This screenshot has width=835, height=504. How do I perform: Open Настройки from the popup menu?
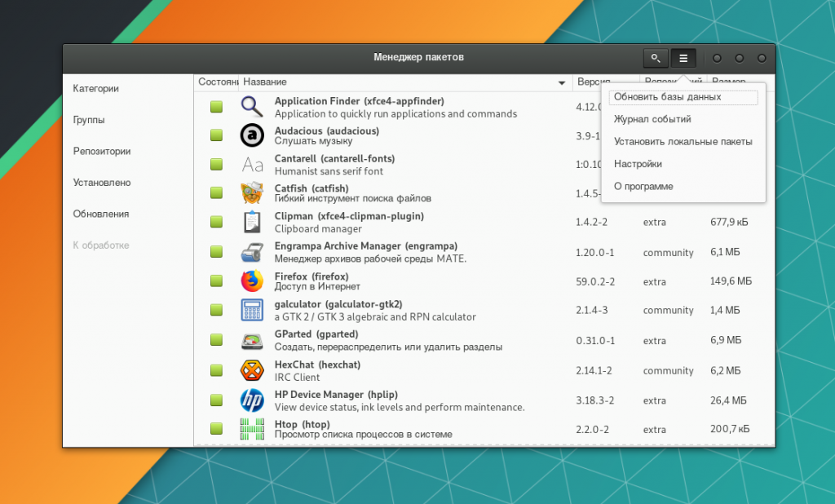point(638,164)
